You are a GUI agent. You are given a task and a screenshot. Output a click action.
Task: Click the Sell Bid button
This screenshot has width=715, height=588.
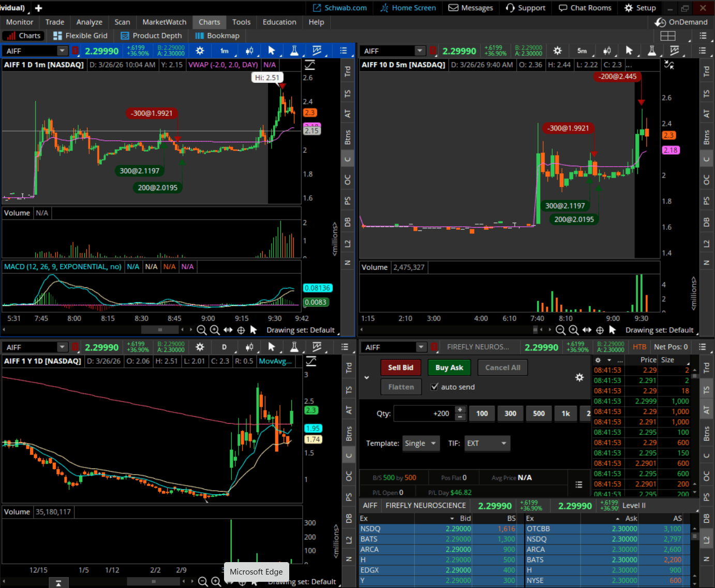(x=400, y=367)
